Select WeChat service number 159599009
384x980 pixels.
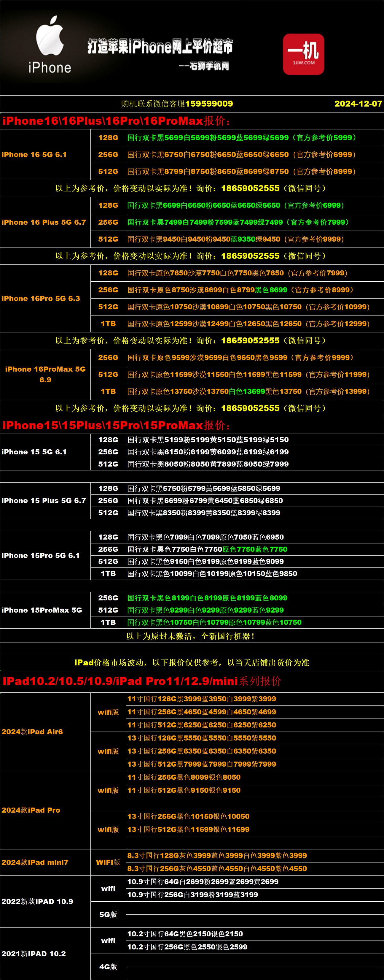coord(209,104)
